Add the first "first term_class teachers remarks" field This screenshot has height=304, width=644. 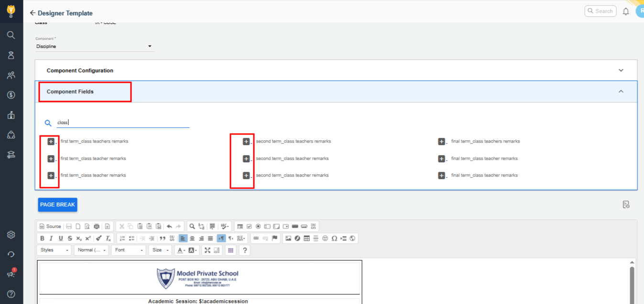coord(51,142)
